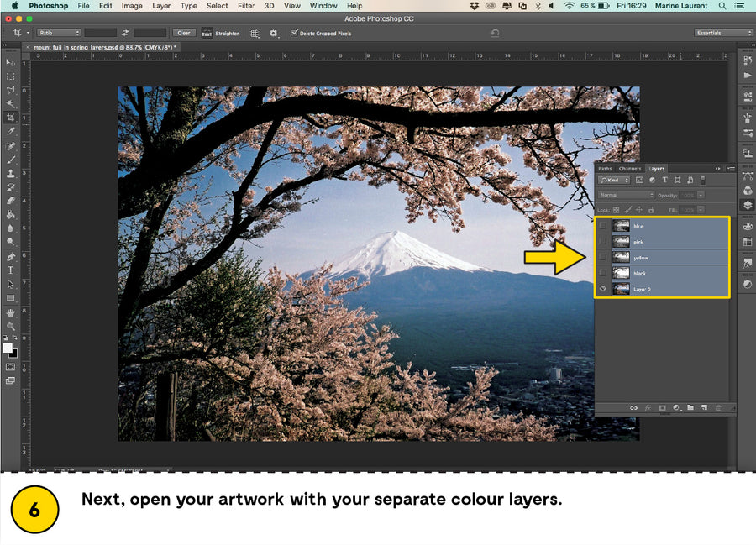Uncheck Delete Cropped Pixels checkbox
The height and width of the screenshot is (545, 756).
(x=294, y=34)
